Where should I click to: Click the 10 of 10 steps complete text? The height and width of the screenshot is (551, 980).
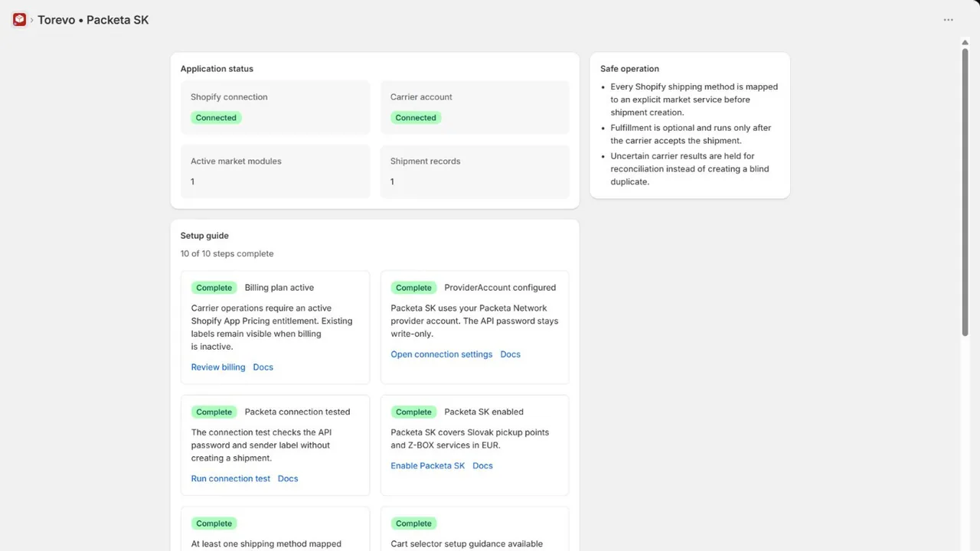(227, 253)
